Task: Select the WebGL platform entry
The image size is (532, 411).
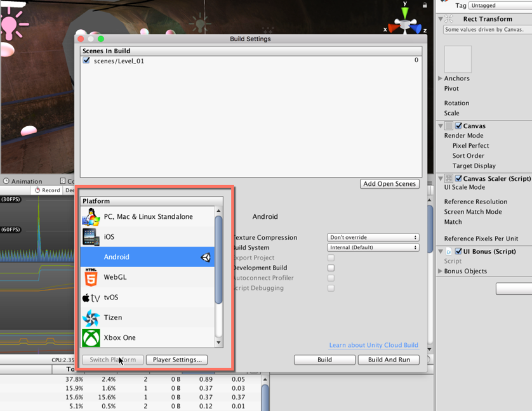Action: [147, 277]
